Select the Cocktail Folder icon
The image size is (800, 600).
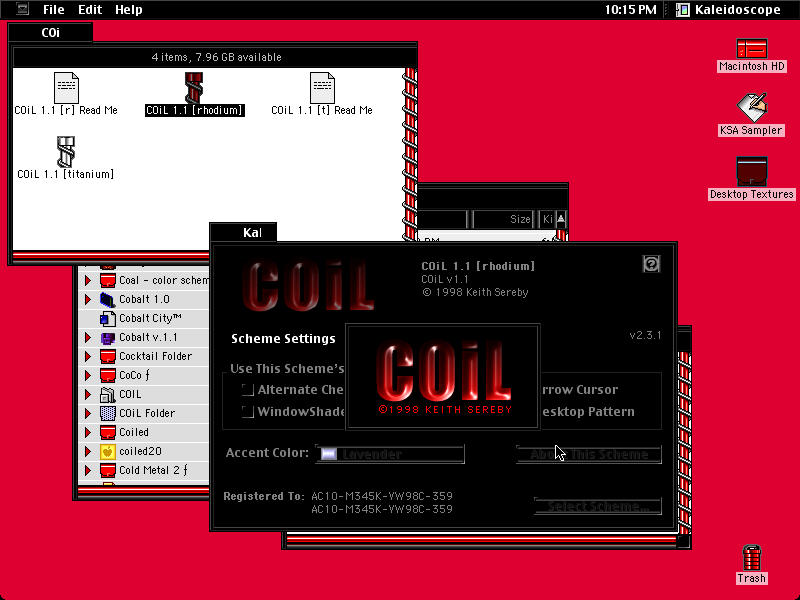pyautogui.click(x=108, y=356)
